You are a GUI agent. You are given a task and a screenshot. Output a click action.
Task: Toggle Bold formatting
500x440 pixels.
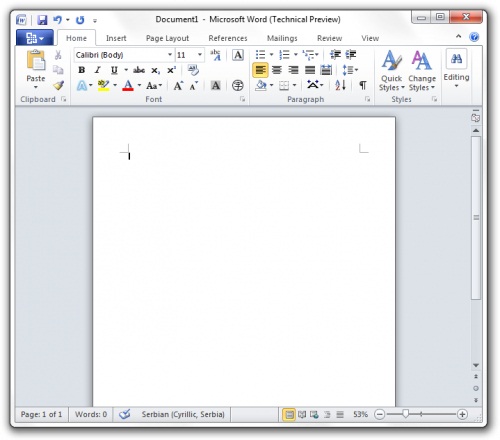pos(81,70)
